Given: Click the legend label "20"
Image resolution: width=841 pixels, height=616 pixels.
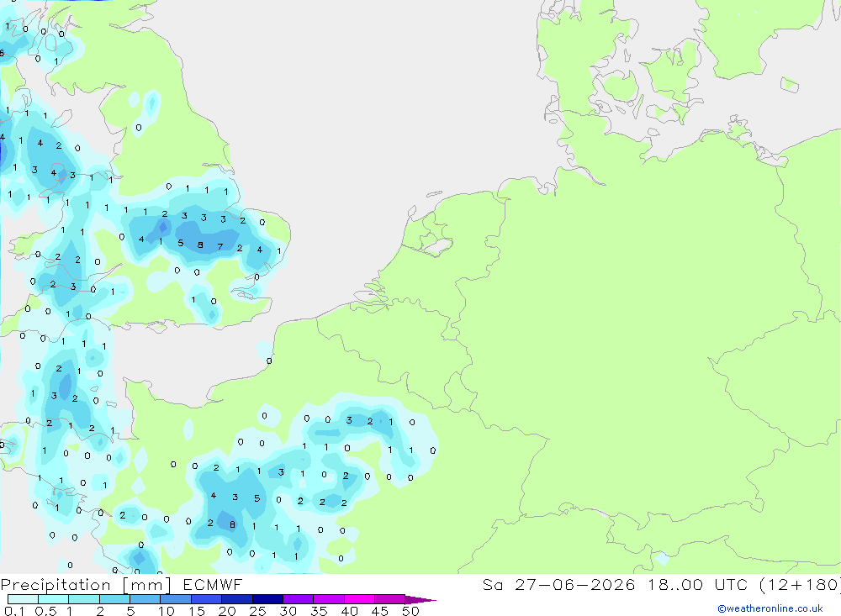Looking at the screenshot, I should (227, 611).
